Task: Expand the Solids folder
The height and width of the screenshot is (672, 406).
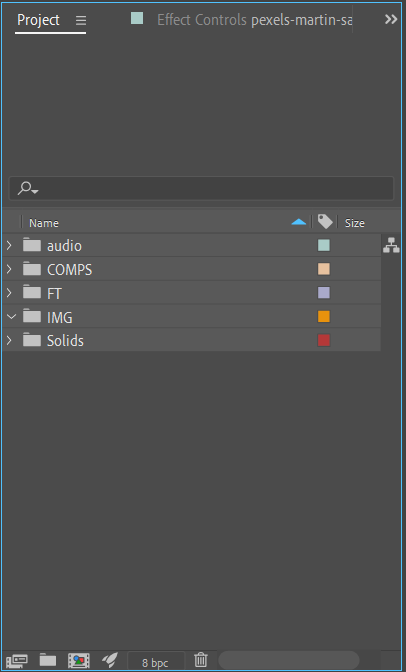Action: (9, 340)
